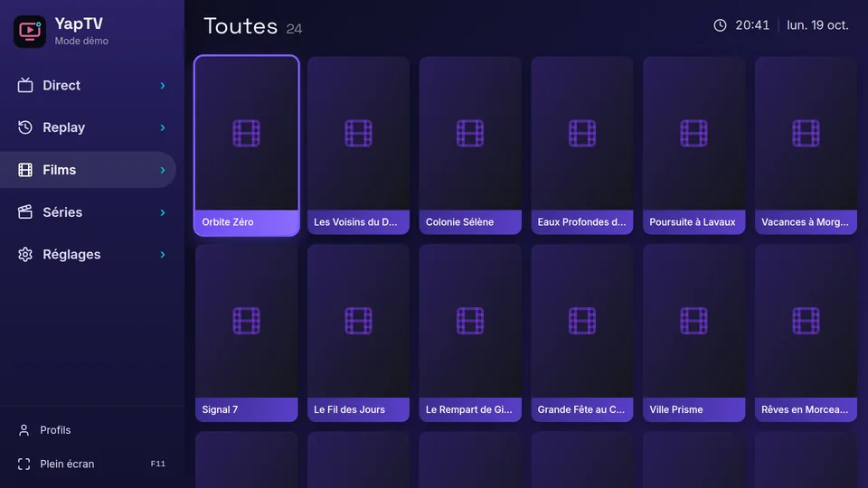Select the Orbite Zéro title label
868x488 pixels.
(228, 222)
